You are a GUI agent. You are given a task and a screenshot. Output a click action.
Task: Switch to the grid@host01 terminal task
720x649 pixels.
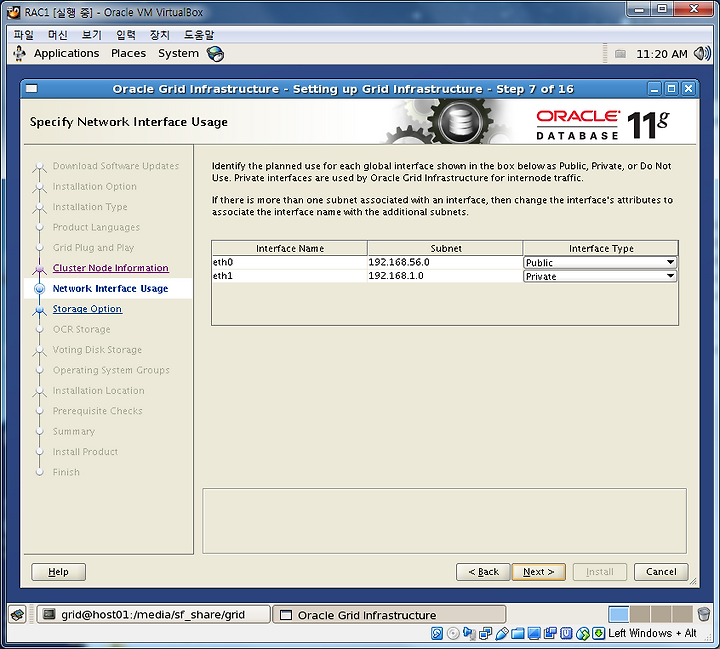(x=153, y=615)
